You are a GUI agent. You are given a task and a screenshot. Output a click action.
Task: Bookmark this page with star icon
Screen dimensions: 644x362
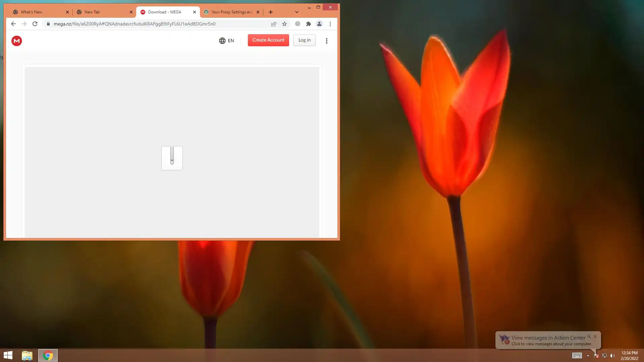click(x=284, y=24)
